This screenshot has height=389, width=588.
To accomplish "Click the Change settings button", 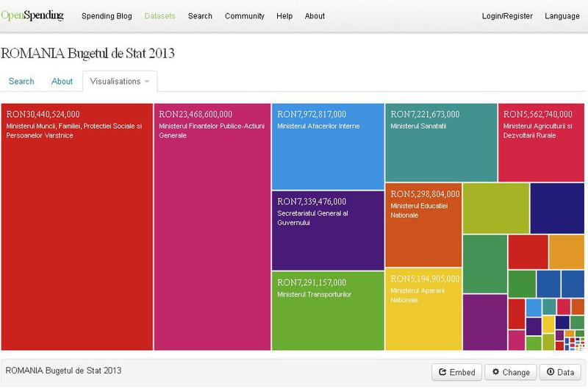I will coord(511,372).
